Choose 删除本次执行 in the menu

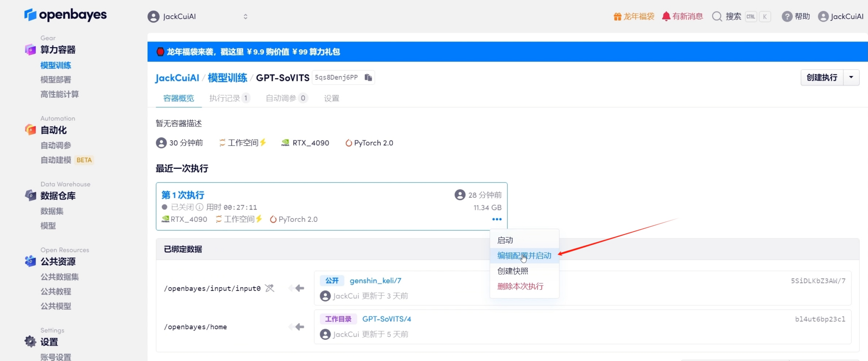[x=520, y=286]
